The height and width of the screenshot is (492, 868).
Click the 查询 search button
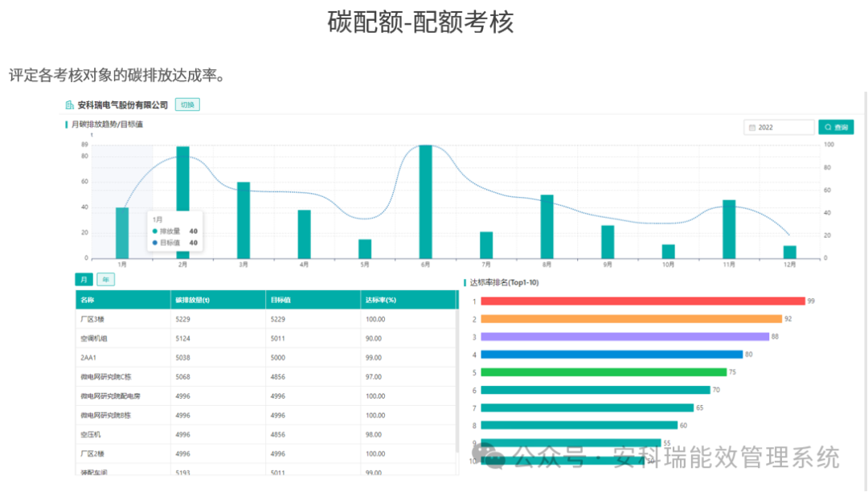838,126
